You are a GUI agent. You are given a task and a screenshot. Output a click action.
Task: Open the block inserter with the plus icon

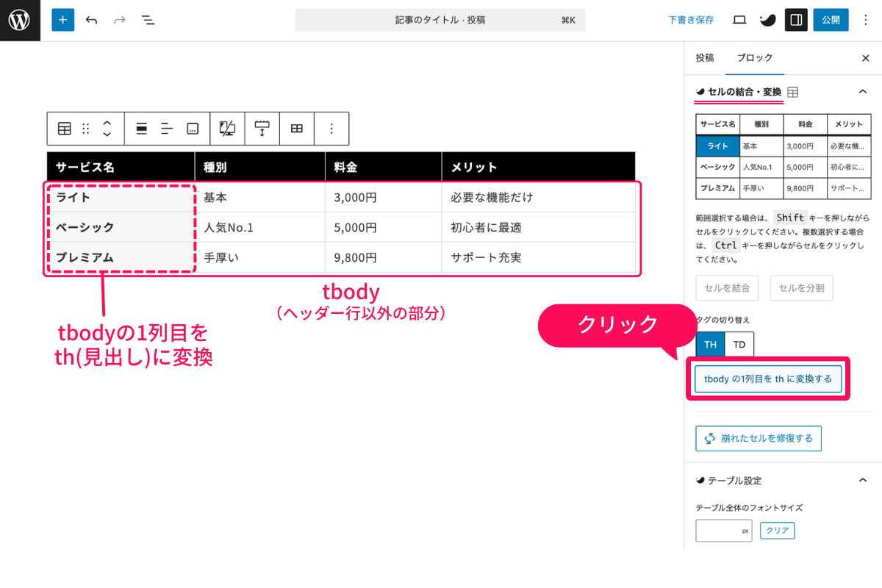click(x=62, y=20)
